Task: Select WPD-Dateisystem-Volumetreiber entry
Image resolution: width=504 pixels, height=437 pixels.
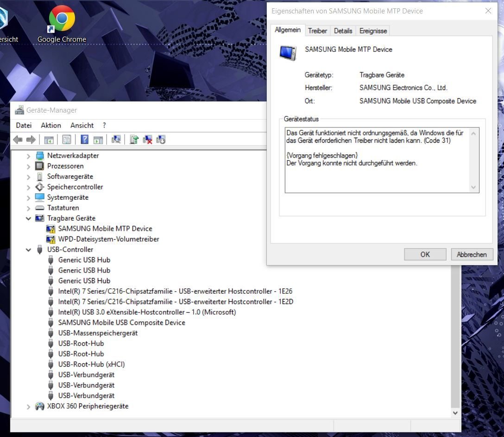Action: 108,239
